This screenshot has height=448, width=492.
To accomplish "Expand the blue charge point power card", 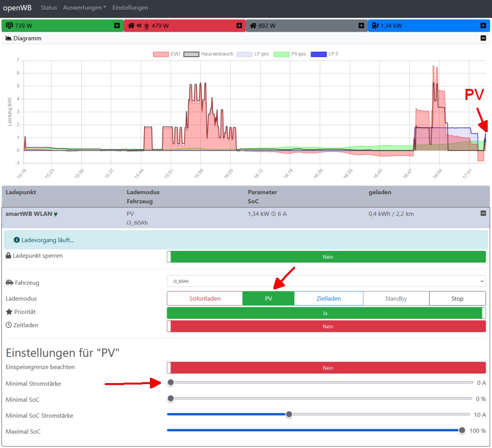I will pos(483,25).
